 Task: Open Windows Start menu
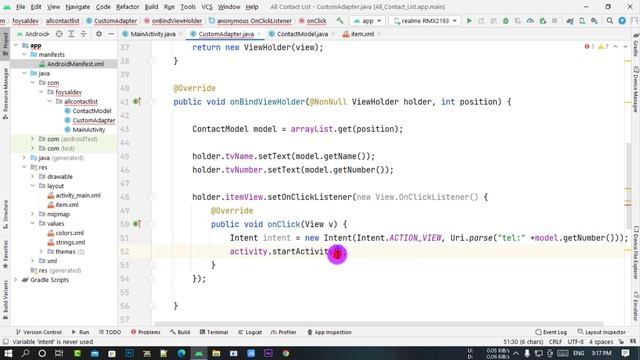tap(8, 353)
